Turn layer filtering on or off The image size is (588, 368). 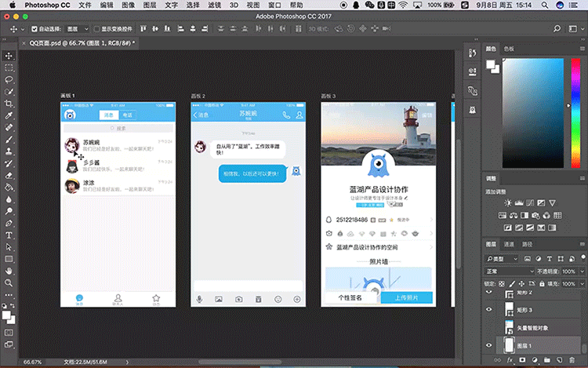click(583, 257)
